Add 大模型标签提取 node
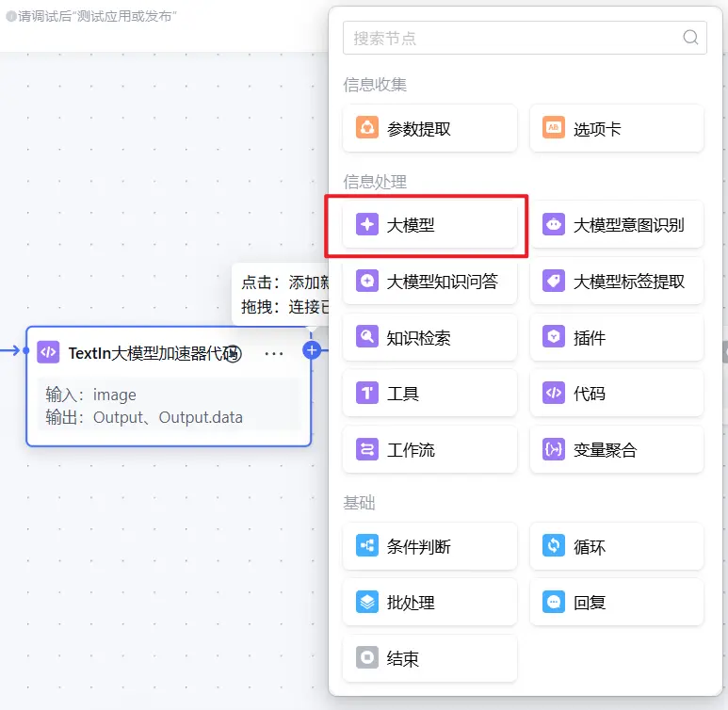Screen dimensions: 728x710 (x=617, y=281)
